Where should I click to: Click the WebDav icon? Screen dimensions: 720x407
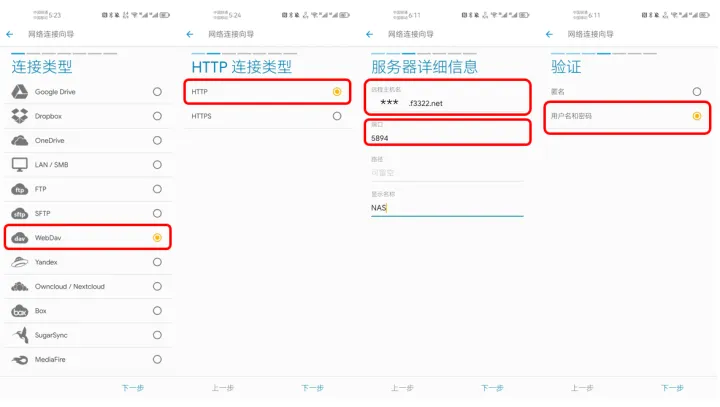[x=19, y=238]
